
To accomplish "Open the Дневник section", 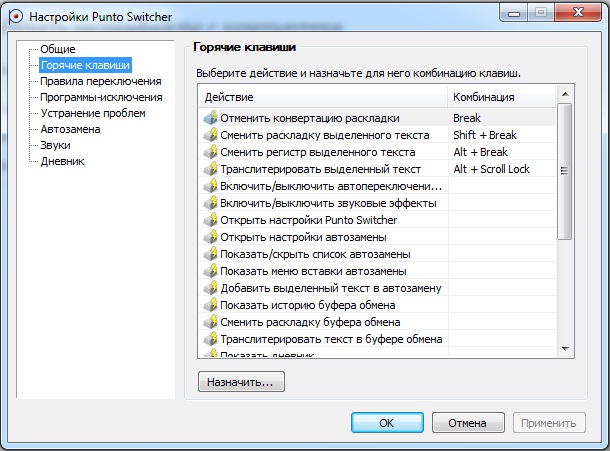I will click(62, 161).
